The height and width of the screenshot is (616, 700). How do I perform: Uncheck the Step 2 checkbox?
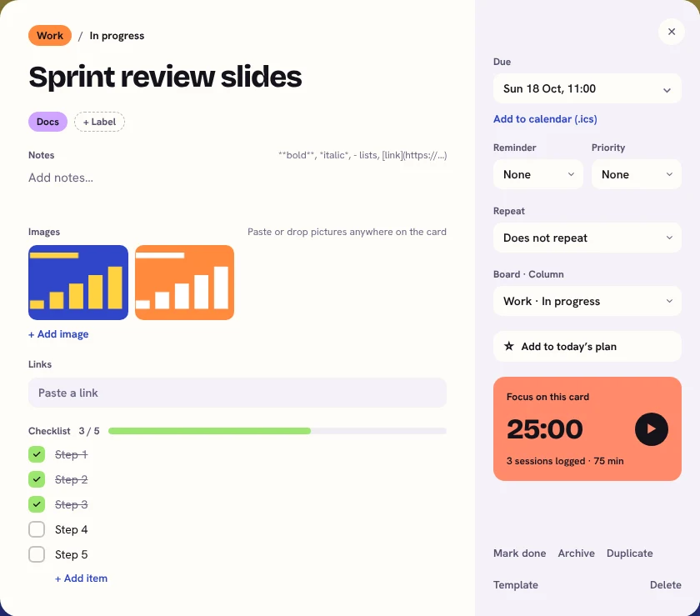37,479
